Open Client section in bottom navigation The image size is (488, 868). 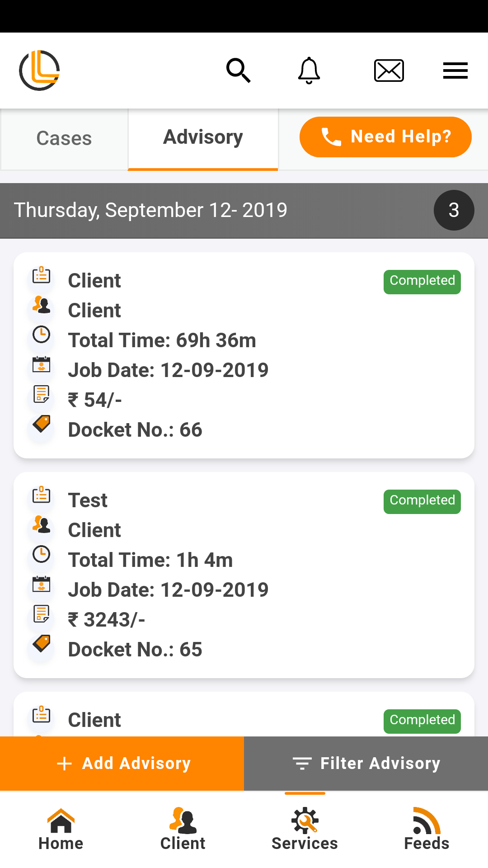[x=183, y=829]
